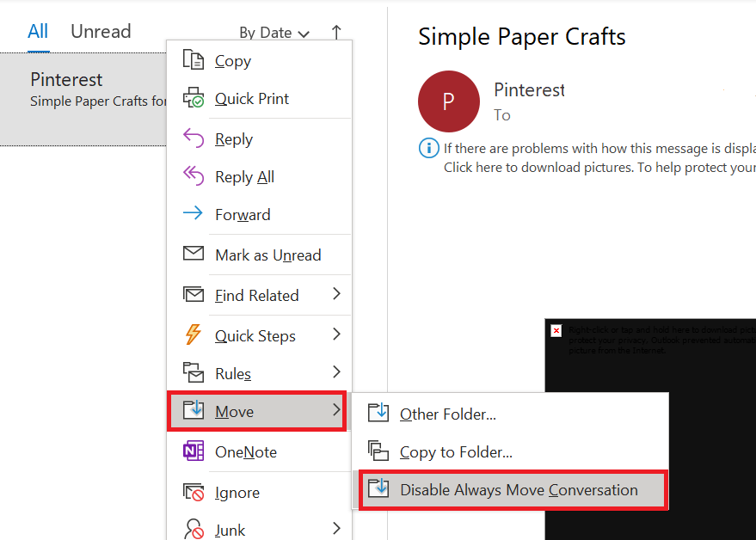The image size is (756, 540).
Task: Click the Pinterest sender avatar circle
Action: (449, 101)
